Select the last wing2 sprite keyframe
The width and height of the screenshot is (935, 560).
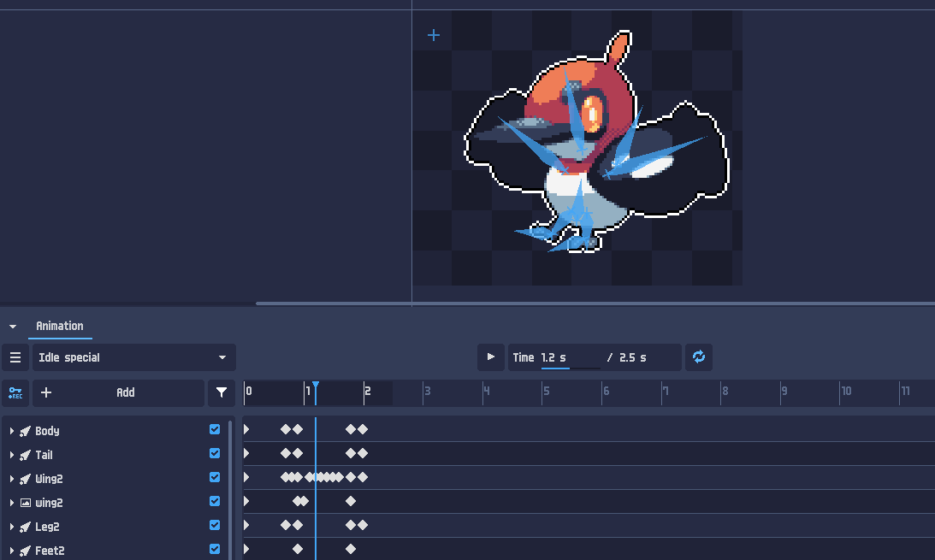(x=351, y=501)
